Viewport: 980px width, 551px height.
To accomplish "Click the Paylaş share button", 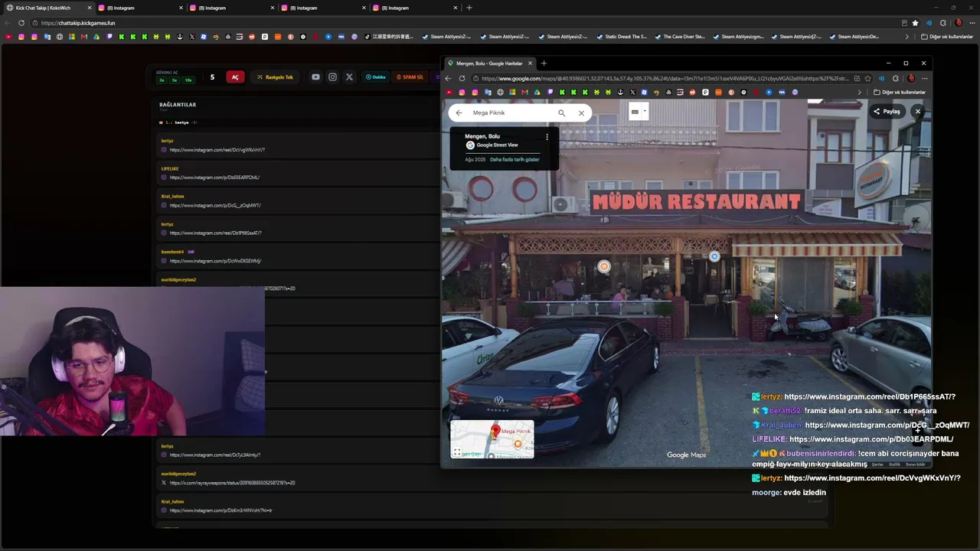I will [x=887, y=112].
